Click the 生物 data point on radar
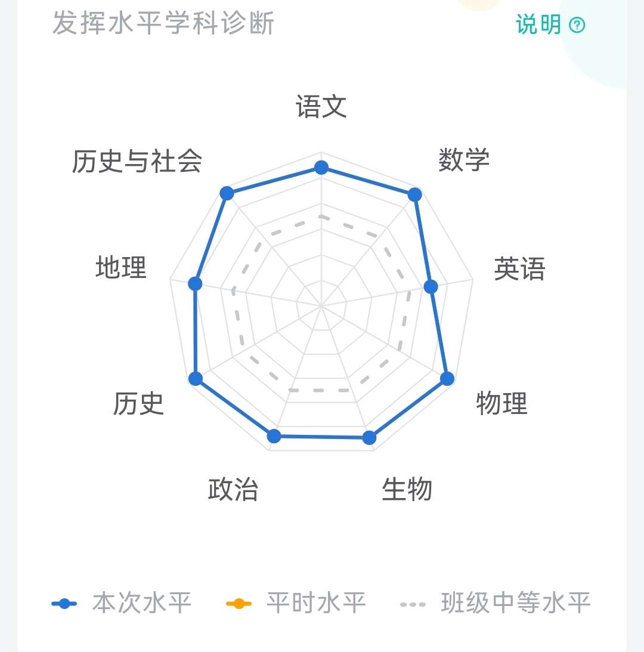Viewport: 644px width, 652px height. 369,438
